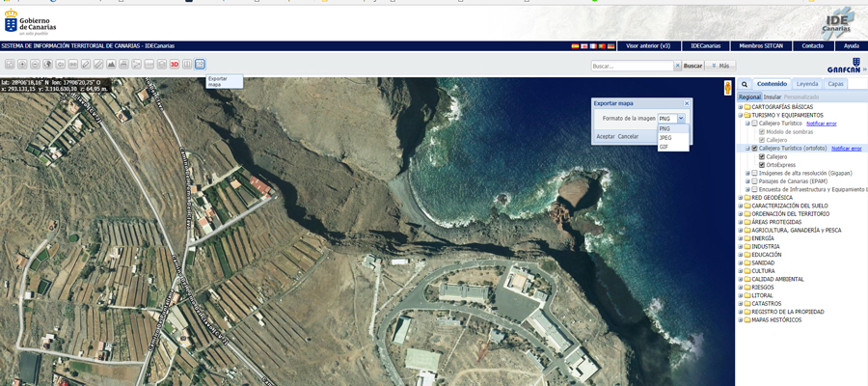The height and width of the screenshot is (386, 868).
Task: Click the toolbar icon left of the 3D button
Action: click(x=162, y=65)
